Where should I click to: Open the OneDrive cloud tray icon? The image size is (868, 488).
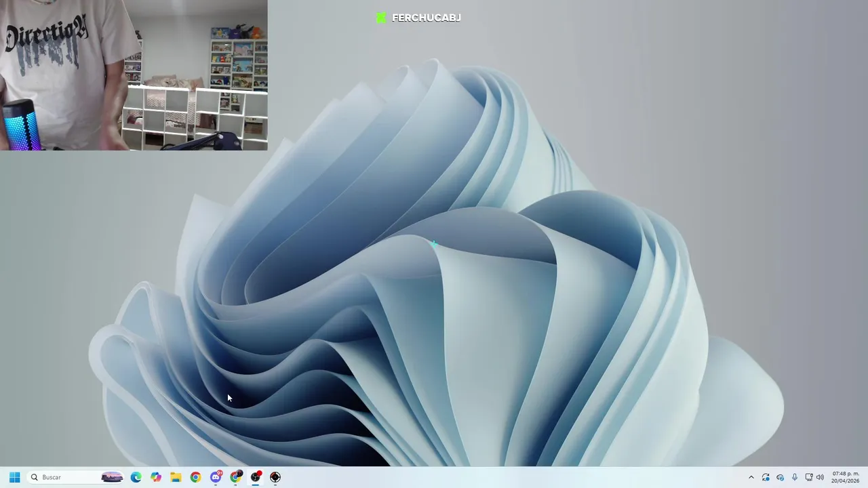coord(780,477)
